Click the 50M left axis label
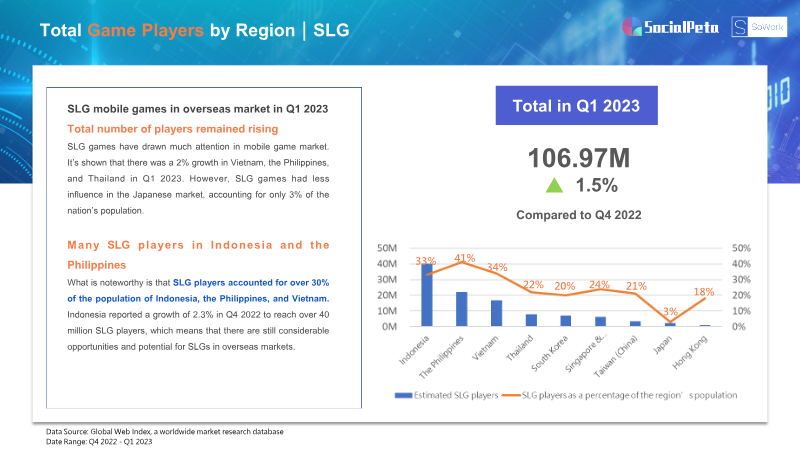800x450 pixels. 387,248
